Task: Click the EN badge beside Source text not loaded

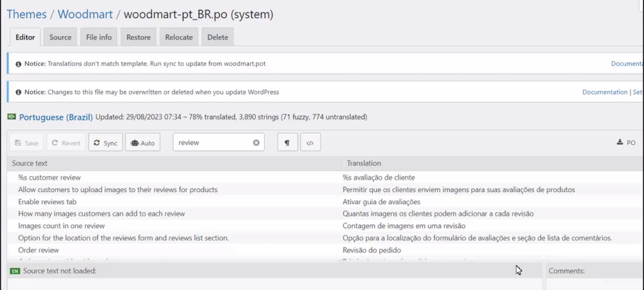Action: [15, 271]
